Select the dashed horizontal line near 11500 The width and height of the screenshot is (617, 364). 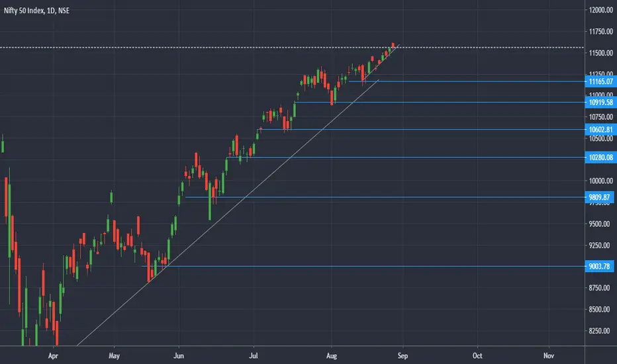click(x=292, y=48)
